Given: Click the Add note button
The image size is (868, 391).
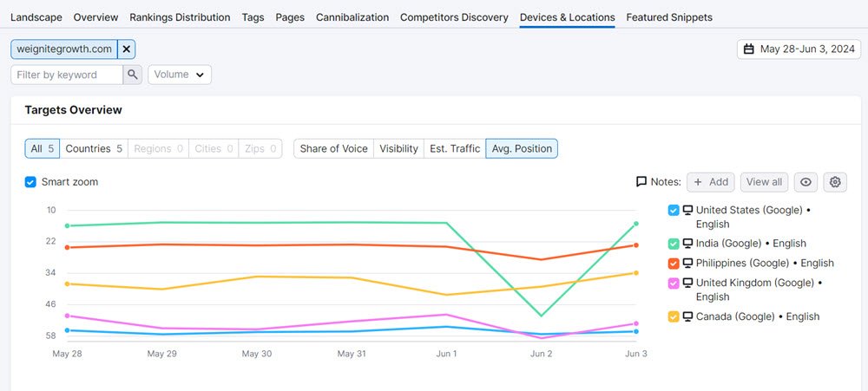Looking at the screenshot, I should pyautogui.click(x=710, y=182).
